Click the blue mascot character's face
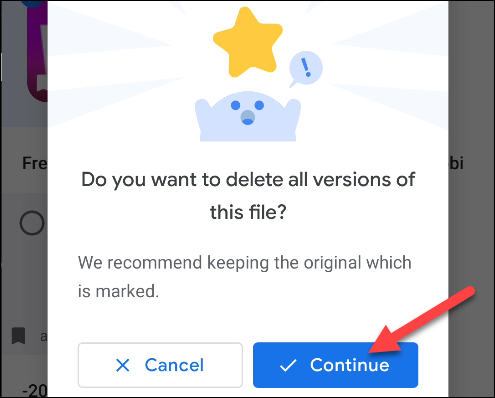 tap(248, 112)
